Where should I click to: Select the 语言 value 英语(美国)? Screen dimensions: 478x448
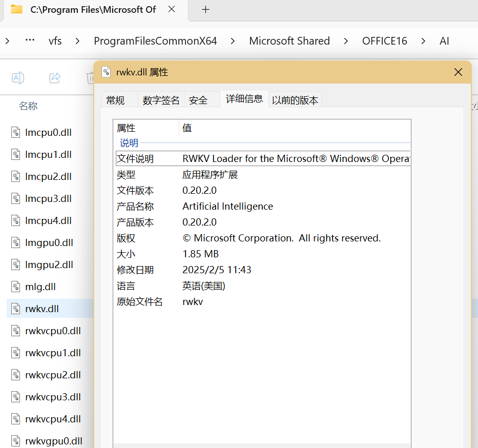pos(203,286)
